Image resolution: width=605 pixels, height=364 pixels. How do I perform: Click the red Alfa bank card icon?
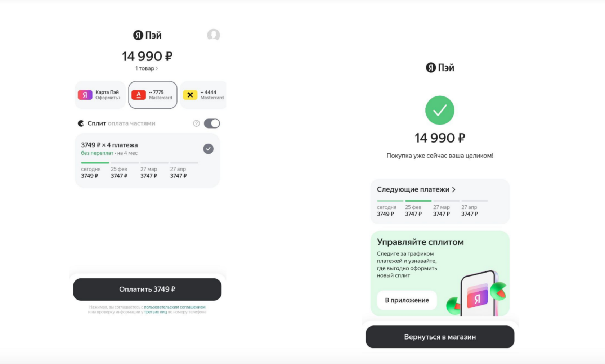tap(139, 95)
